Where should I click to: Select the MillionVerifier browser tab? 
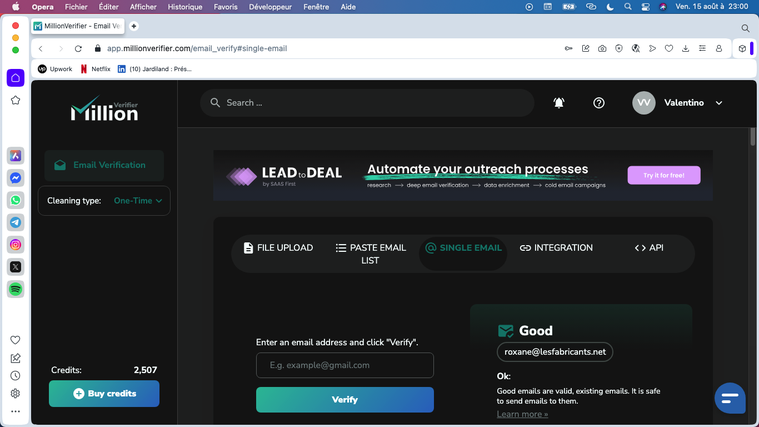click(x=78, y=26)
